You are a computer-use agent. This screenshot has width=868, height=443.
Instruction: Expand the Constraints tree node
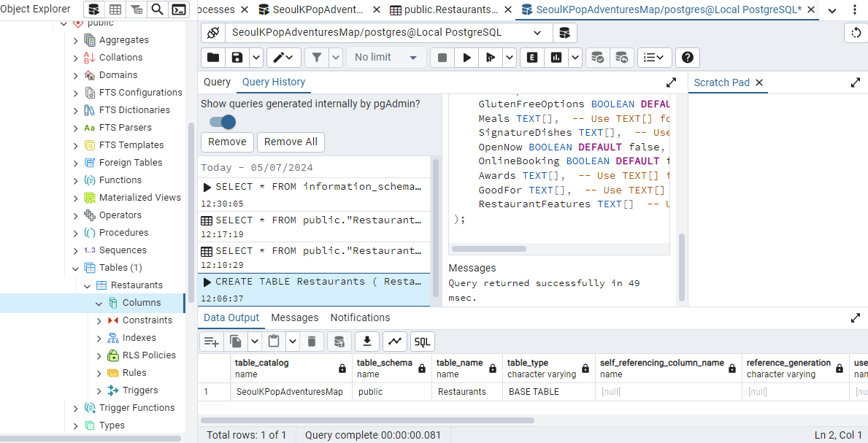100,320
